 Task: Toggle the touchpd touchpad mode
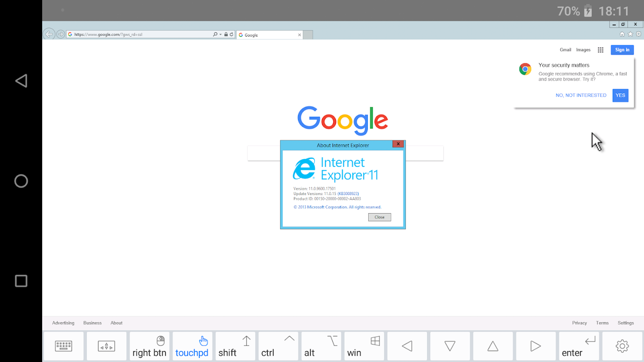pyautogui.click(x=192, y=346)
